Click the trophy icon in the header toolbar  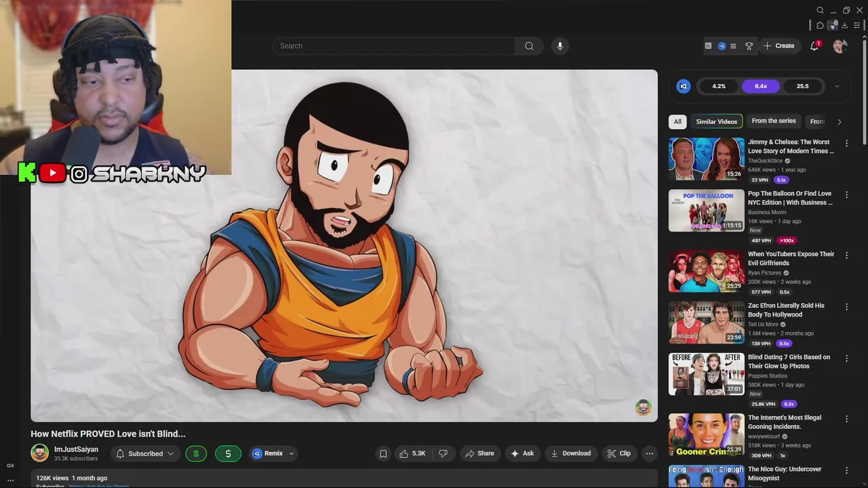(x=749, y=46)
